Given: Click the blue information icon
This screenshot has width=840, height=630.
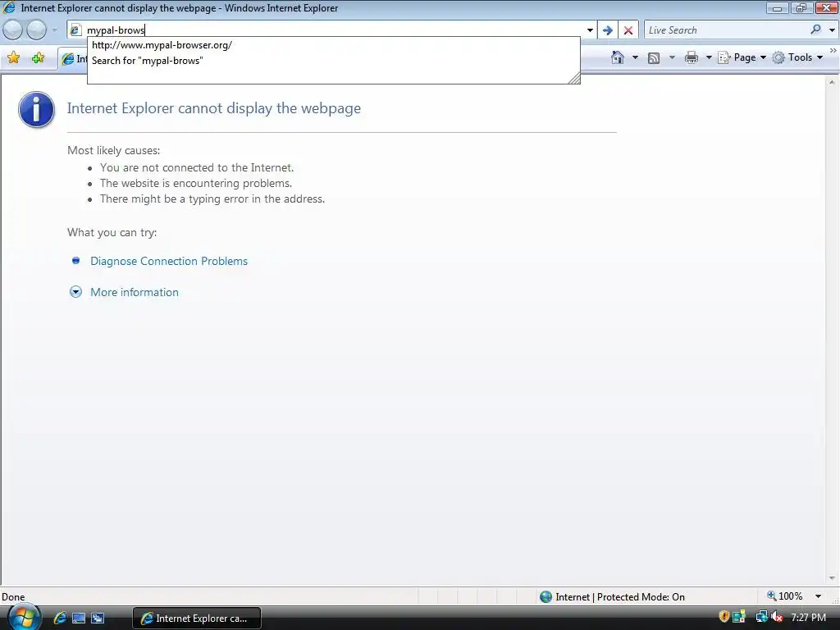Looking at the screenshot, I should (x=36, y=109).
